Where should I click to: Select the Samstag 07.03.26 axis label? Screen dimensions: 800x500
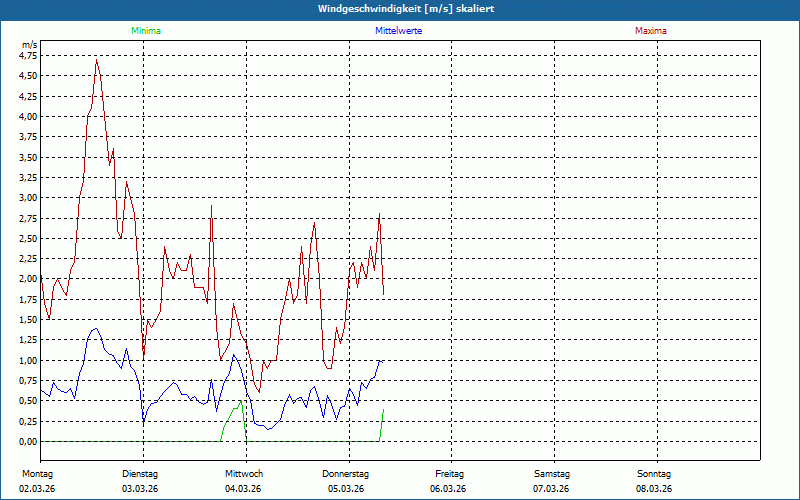(552, 481)
